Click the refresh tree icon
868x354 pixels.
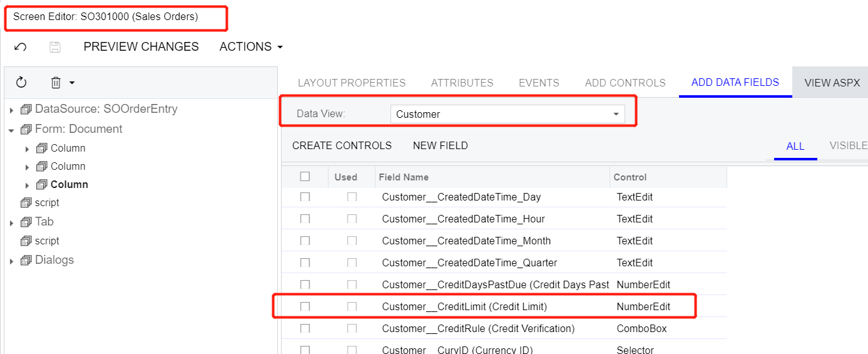coord(21,83)
